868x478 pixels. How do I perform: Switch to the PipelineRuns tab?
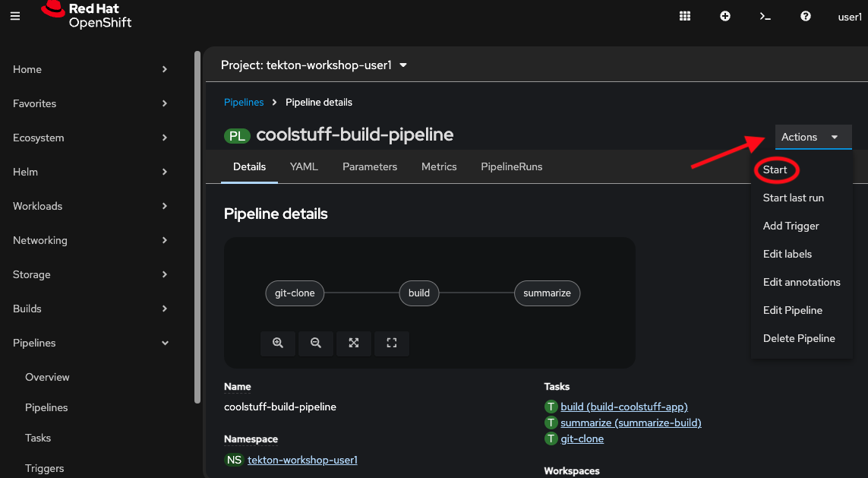(x=511, y=167)
